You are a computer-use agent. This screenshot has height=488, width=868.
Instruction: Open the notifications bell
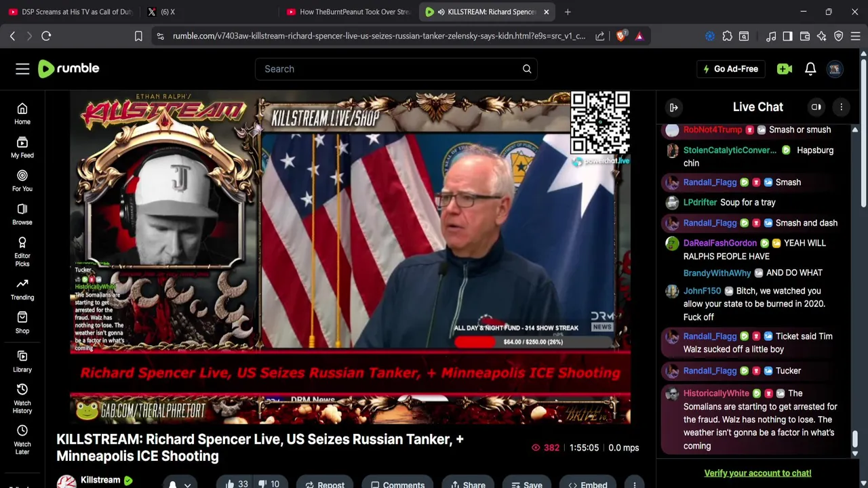810,68
